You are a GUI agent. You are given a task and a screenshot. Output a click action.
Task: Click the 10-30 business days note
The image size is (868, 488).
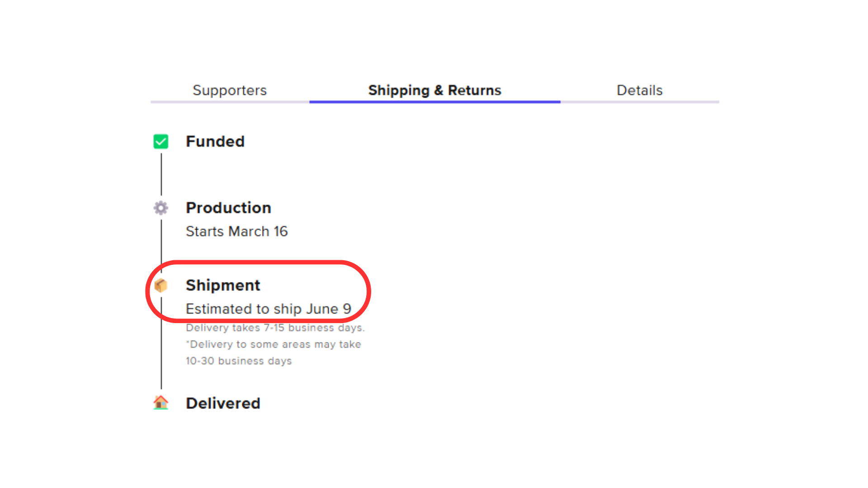coord(239,361)
